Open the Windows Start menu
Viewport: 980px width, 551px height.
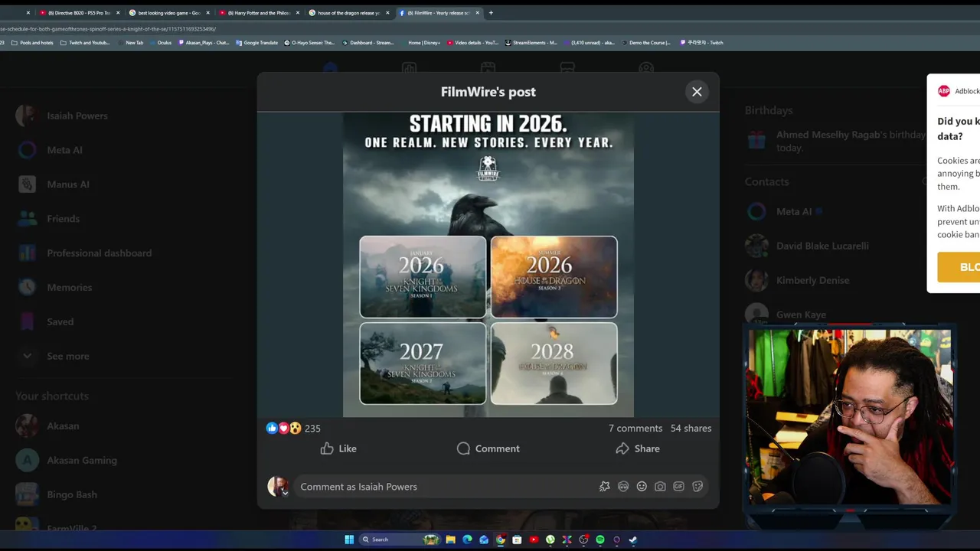349,540
